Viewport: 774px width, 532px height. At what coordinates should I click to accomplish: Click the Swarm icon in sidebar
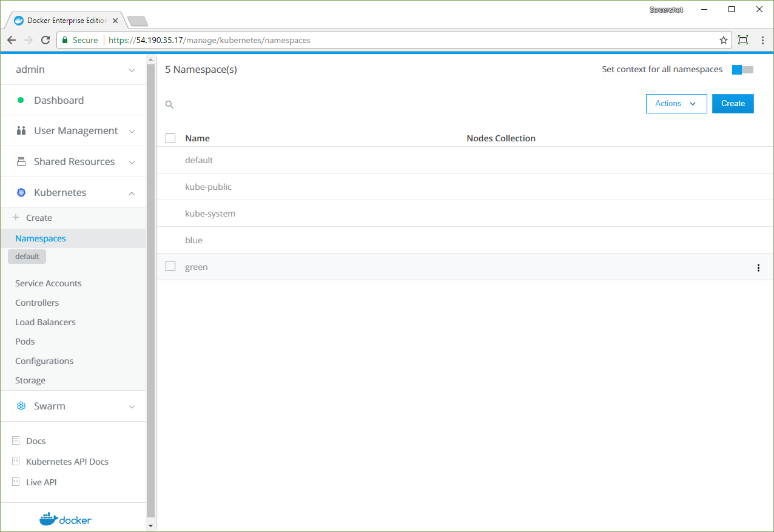(21, 406)
